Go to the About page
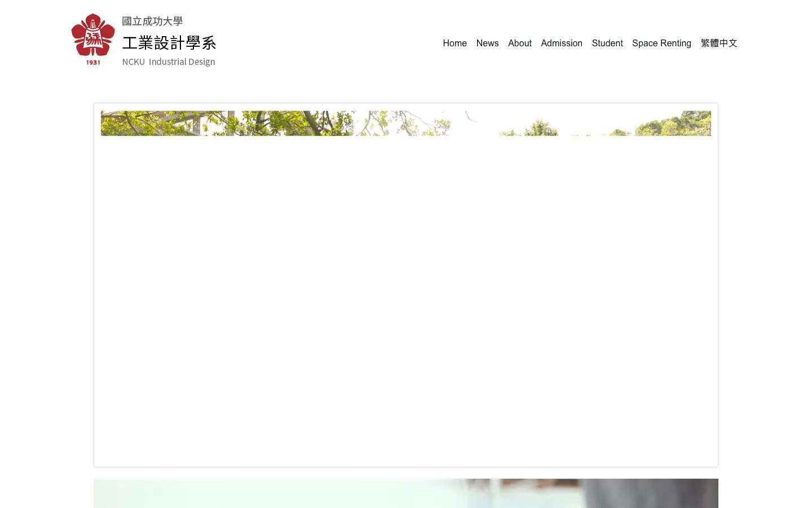 point(520,43)
